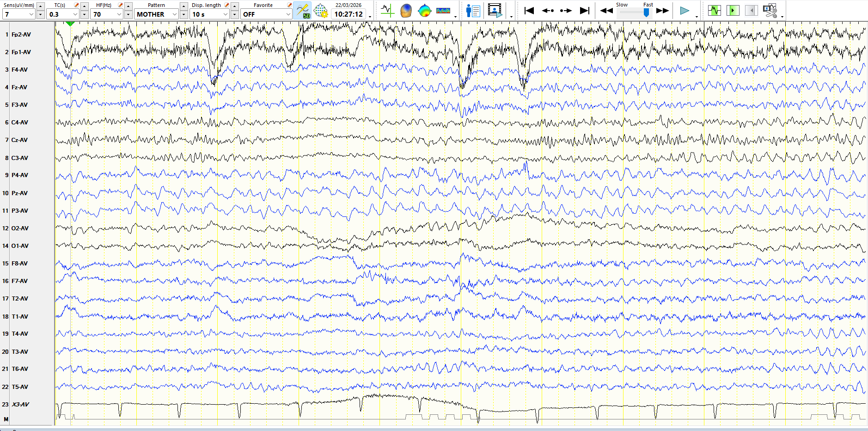Viewport: 868px width, 431px height.
Task: Select the F8-AV channel label
Action: [x=20, y=264]
